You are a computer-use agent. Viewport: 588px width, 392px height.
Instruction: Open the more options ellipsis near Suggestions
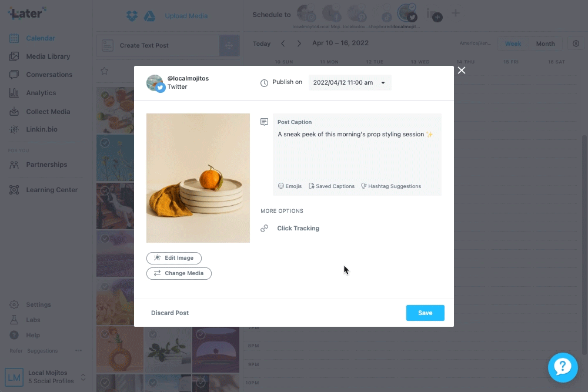(78, 351)
